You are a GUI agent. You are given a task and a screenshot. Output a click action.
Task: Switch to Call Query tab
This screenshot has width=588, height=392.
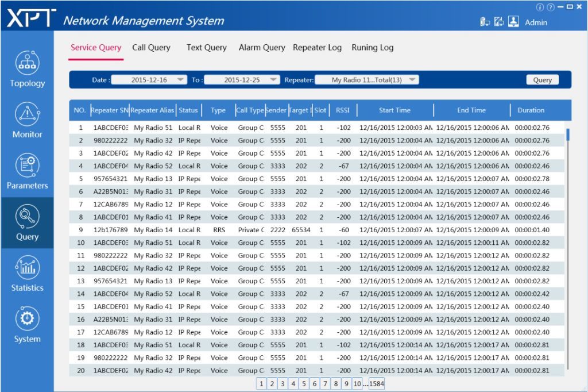[x=151, y=48]
